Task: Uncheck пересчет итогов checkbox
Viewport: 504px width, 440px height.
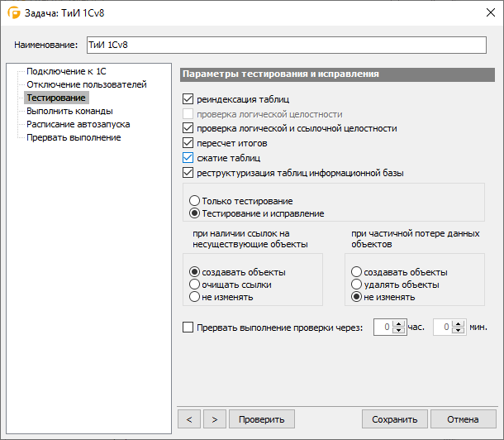Action: (188, 143)
